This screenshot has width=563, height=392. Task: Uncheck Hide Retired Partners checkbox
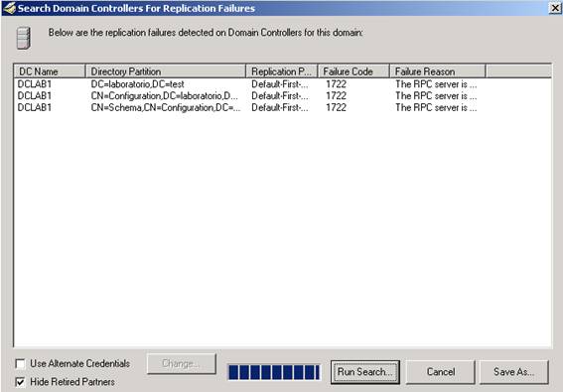pos(21,382)
